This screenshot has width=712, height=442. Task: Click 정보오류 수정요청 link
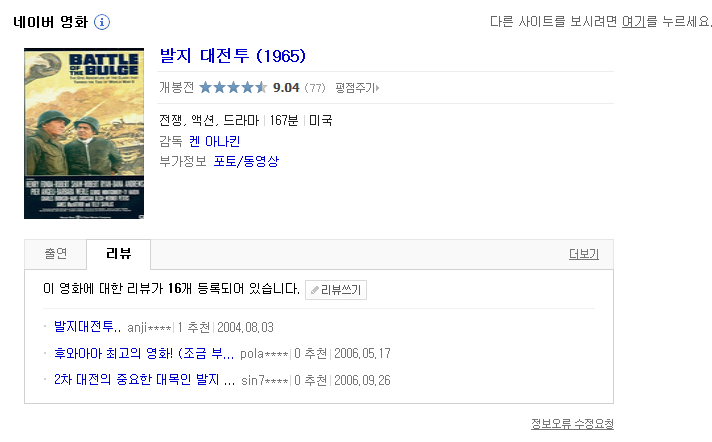pos(572,424)
